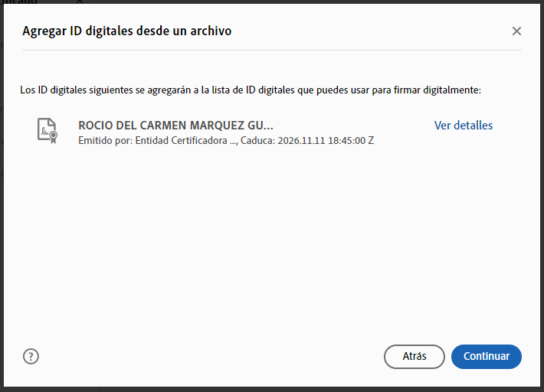Image resolution: width=544 pixels, height=392 pixels.
Task: Go back with the Atrás button
Action: (x=414, y=356)
